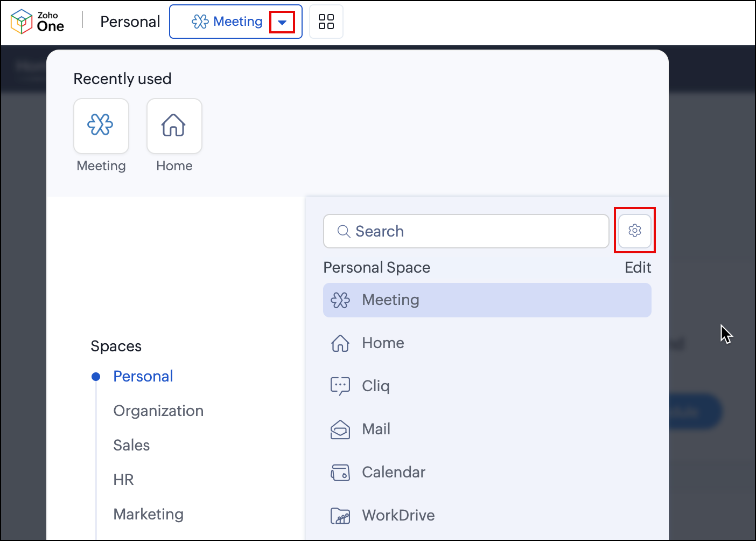This screenshot has height=541, width=756.
Task: Open Home tile in Recently used
Action: [x=174, y=126]
